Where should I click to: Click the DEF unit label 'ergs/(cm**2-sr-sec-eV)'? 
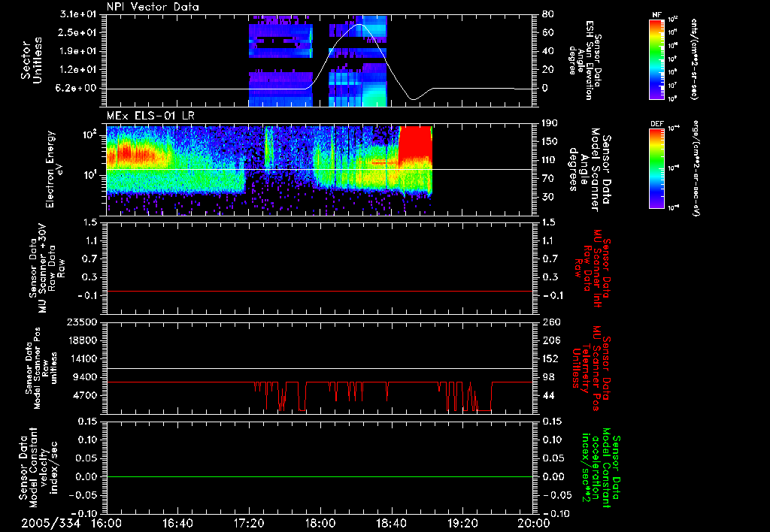[696, 168]
